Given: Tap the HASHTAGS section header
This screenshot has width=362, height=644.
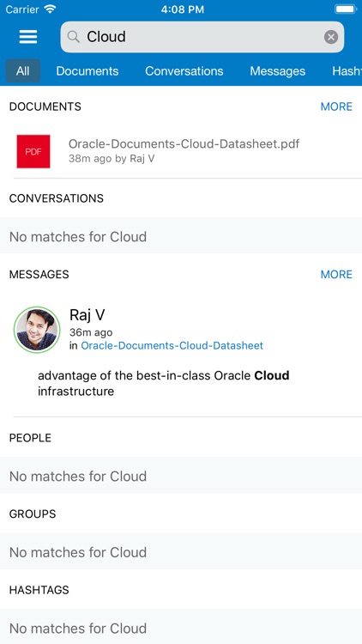Looking at the screenshot, I should coord(39,590).
